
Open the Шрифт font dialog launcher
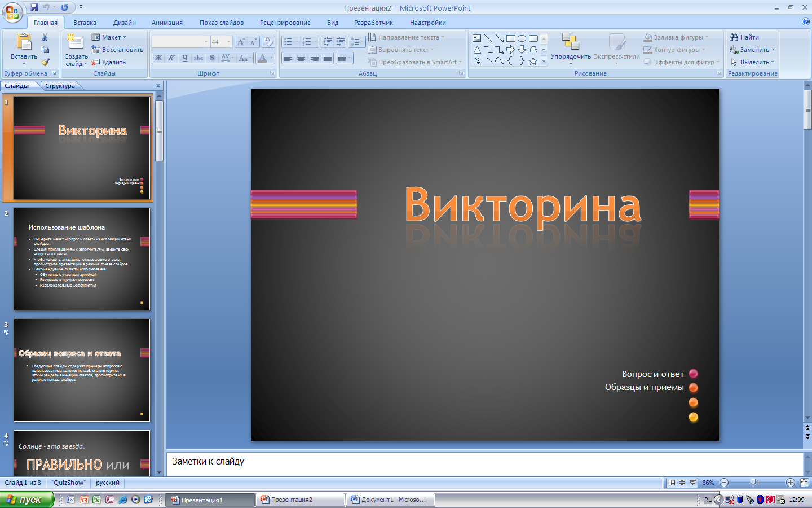(x=272, y=73)
